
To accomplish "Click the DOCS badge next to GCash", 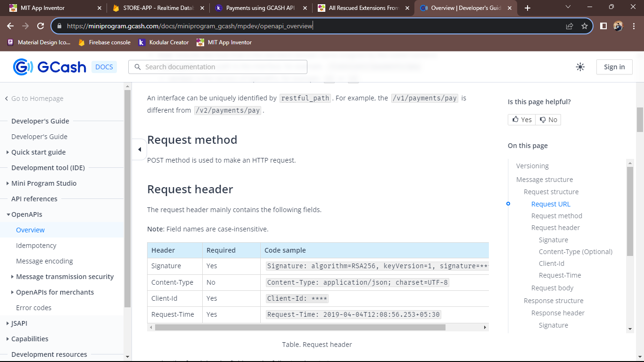I will [x=104, y=67].
